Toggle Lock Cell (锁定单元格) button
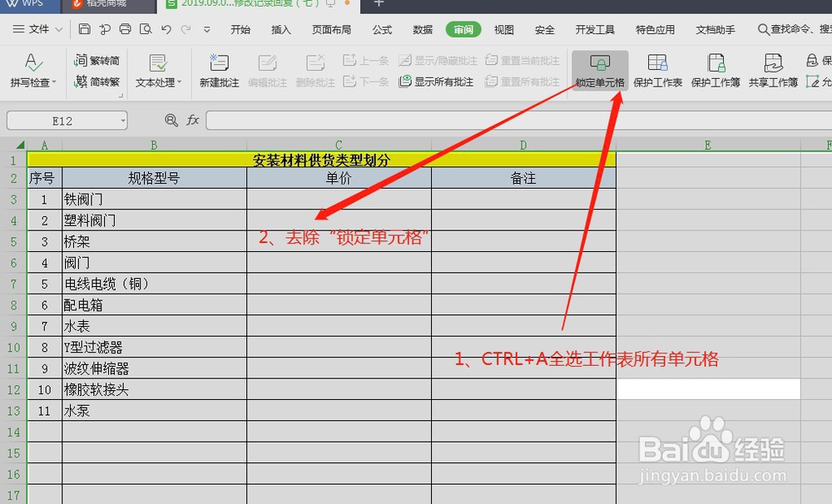 coord(600,70)
